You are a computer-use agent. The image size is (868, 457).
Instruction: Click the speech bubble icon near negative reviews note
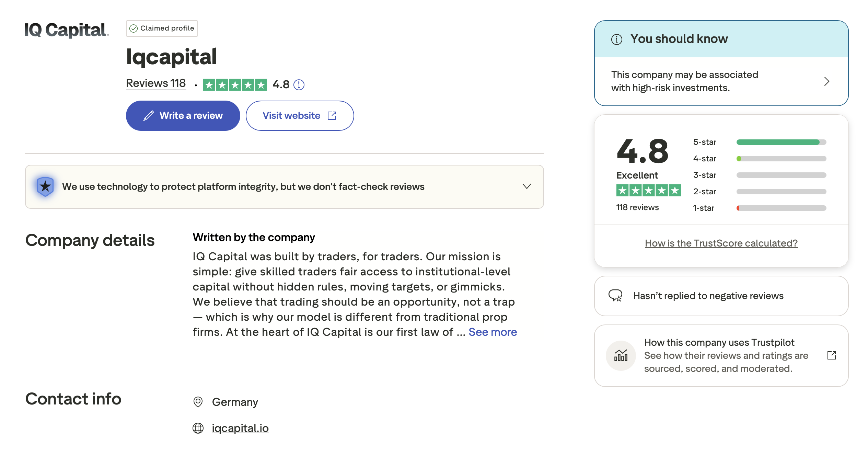pyautogui.click(x=615, y=296)
